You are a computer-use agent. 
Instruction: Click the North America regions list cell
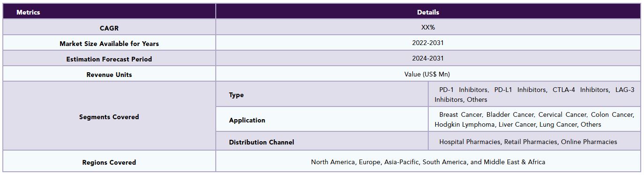(x=428, y=161)
